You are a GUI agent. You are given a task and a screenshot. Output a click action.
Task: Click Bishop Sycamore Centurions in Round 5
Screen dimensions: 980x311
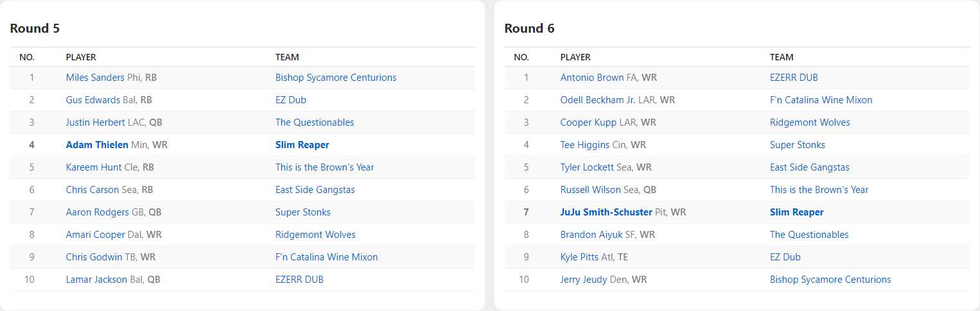click(336, 78)
